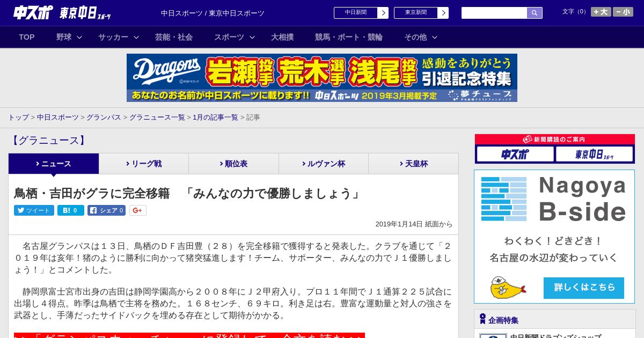This screenshot has width=644, height=338.
Task: Click the 東京中日スポーツ logo in header
Action: tap(85, 13)
